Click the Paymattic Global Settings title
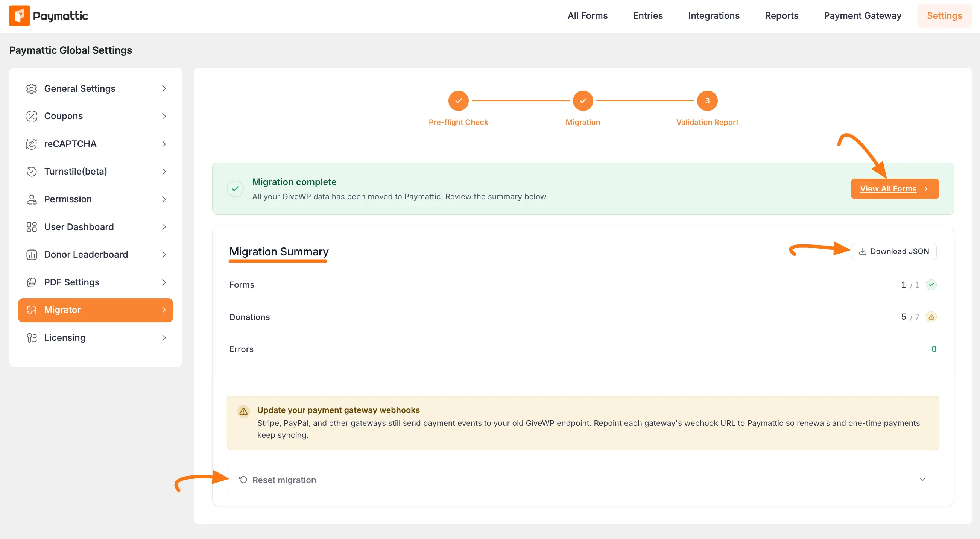 point(70,50)
